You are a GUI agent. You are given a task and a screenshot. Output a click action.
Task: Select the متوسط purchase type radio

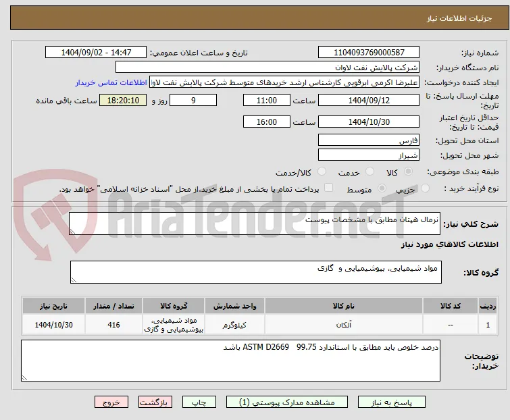click(382, 188)
